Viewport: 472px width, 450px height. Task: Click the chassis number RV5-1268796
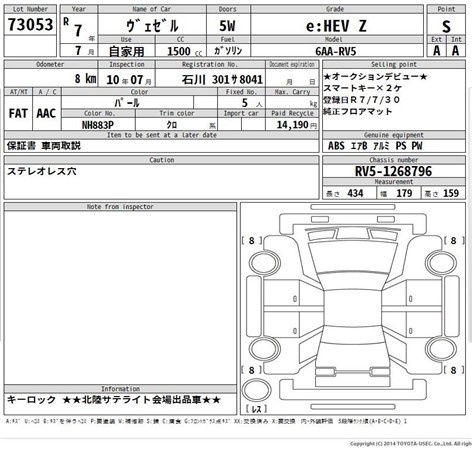[393, 171]
